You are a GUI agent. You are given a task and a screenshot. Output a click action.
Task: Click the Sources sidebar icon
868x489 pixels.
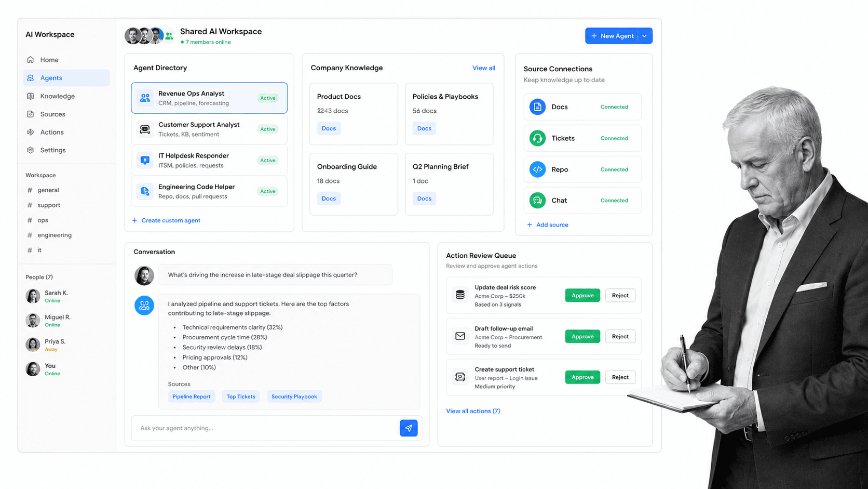tap(31, 114)
